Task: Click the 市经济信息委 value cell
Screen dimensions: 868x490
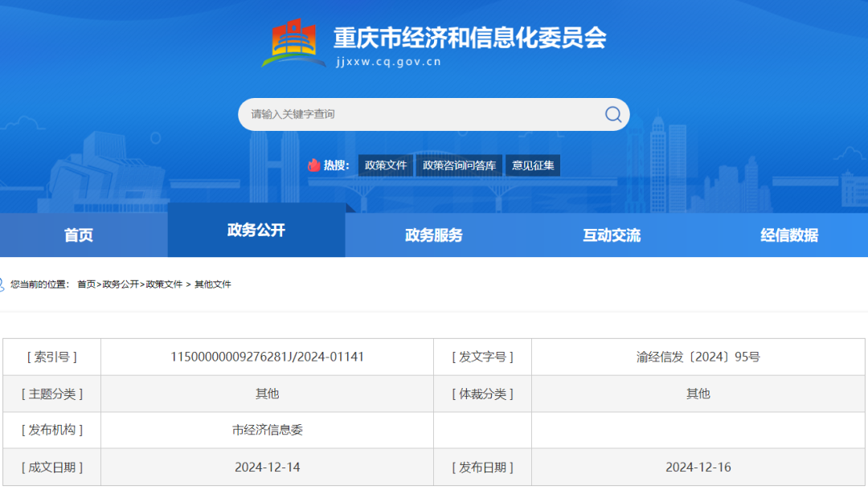Action: pyautogui.click(x=267, y=430)
